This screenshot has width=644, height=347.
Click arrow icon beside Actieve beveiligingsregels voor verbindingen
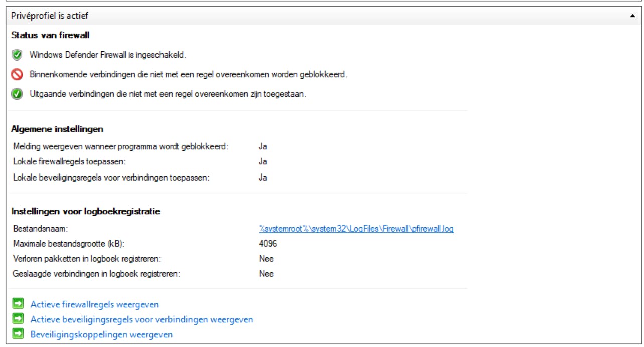(18, 319)
